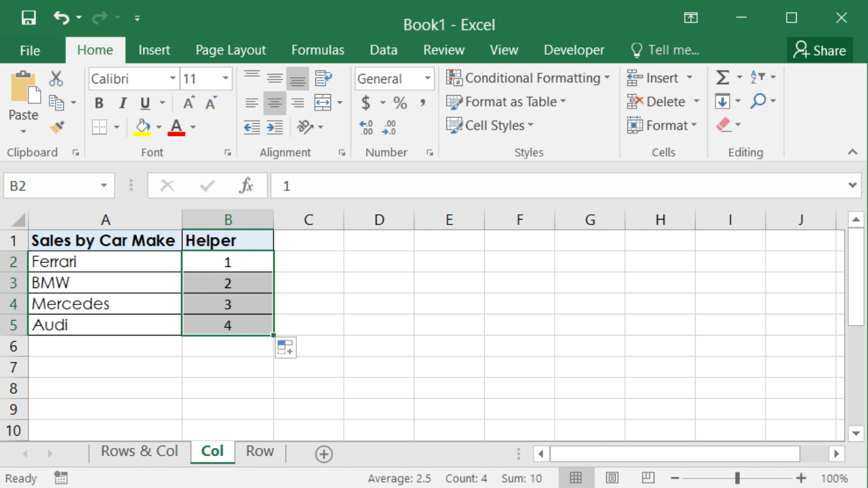Click the Share button
This screenshot has width=868, height=488.
tap(819, 50)
